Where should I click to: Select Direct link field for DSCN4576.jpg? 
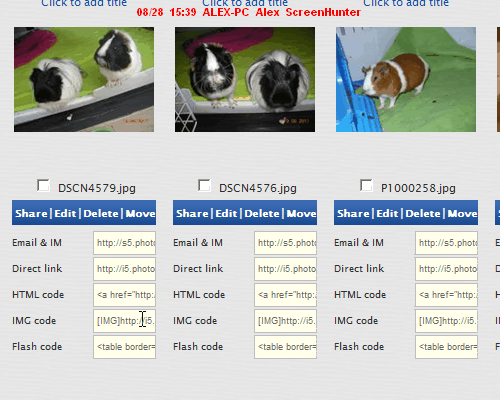(x=286, y=269)
